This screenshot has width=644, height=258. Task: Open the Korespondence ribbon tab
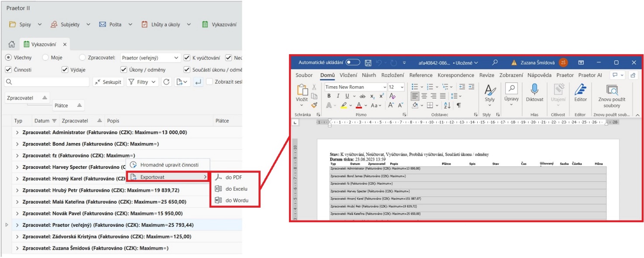tap(456, 75)
